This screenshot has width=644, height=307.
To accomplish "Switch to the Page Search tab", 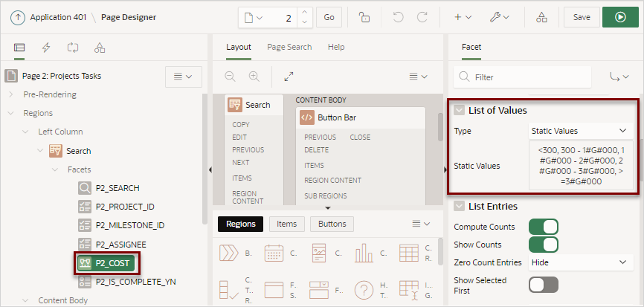I will tap(289, 47).
